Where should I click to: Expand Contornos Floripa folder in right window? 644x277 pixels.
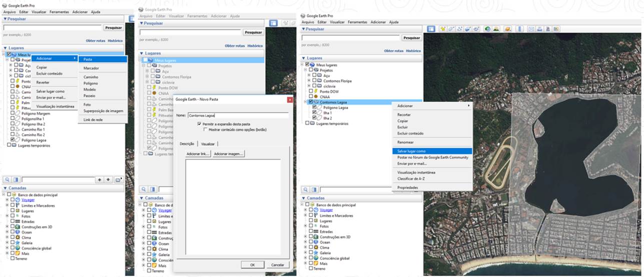point(309,81)
